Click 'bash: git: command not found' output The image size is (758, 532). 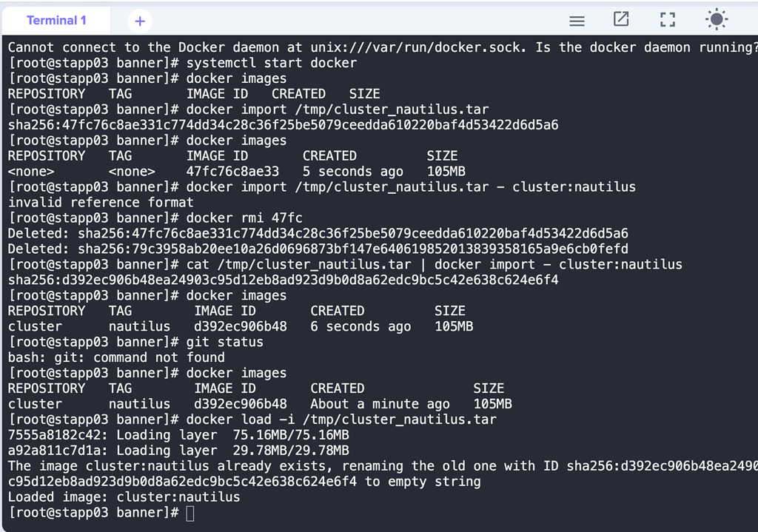click(x=116, y=357)
